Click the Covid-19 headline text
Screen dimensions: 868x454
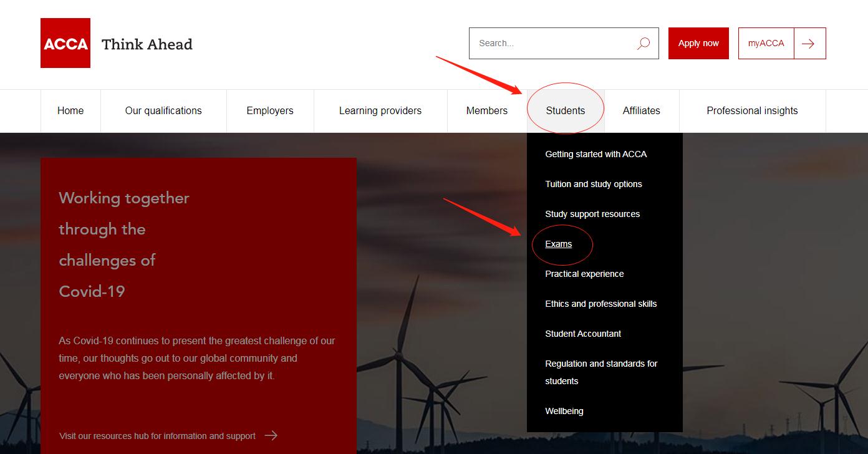point(124,244)
